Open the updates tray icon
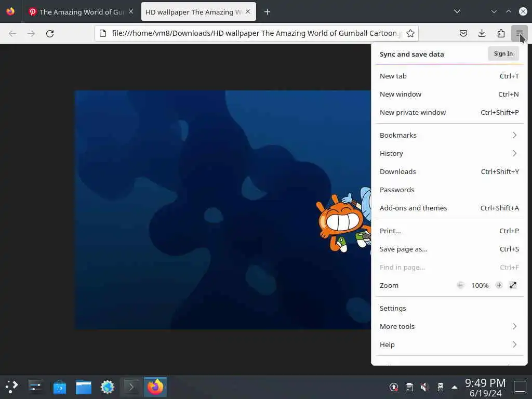 (394, 387)
